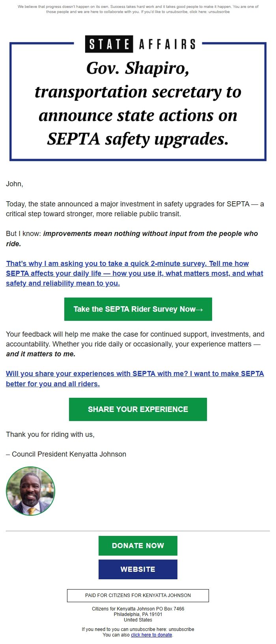Click the Philadelphia PA mailing address text
The height and width of the screenshot is (644, 276).
pyautogui.click(x=138, y=614)
